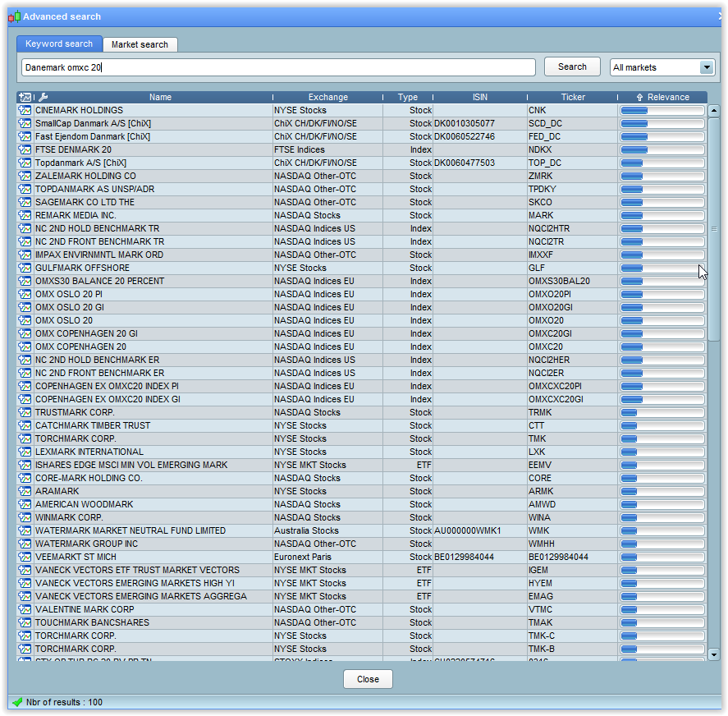Open chart icon for GULFMARK OFFSHORE row

25,268
